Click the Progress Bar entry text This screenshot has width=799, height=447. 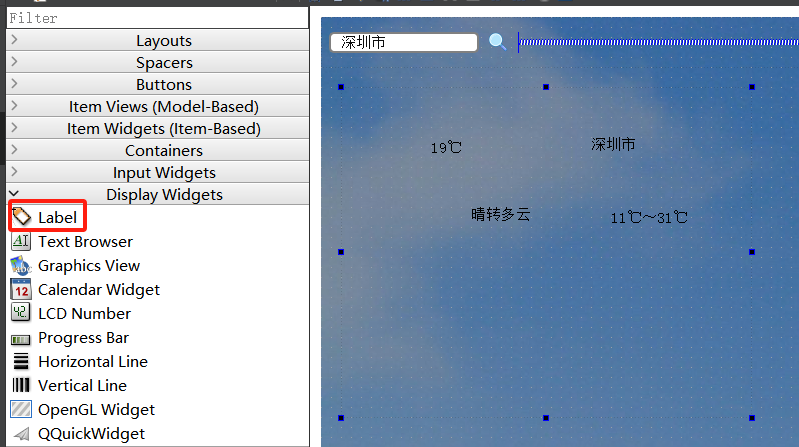tap(84, 337)
